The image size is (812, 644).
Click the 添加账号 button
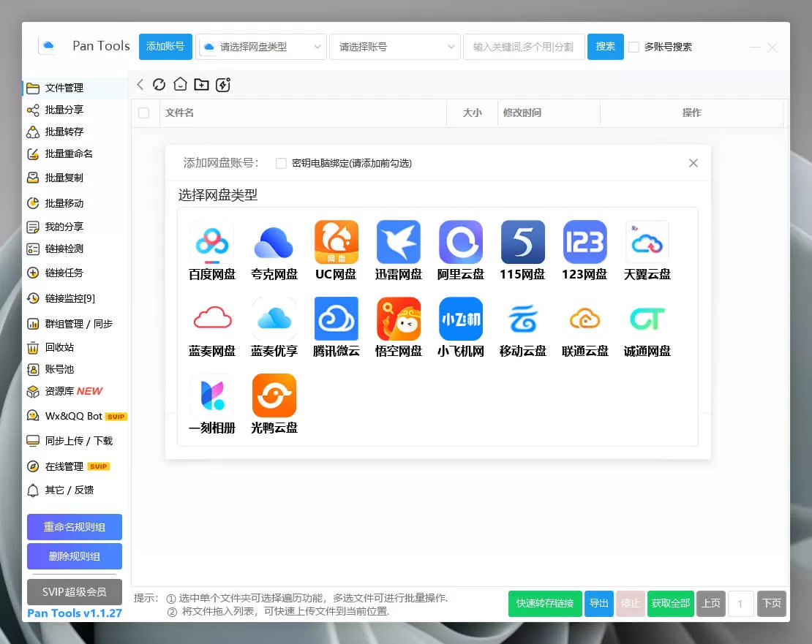[x=166, y=47]
